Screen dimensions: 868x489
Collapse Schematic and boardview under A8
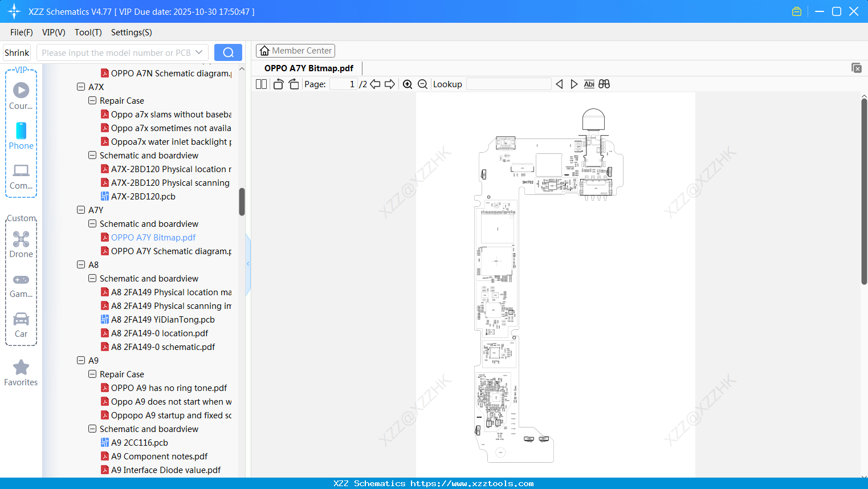pyautogui.click(x=92, y=279)
